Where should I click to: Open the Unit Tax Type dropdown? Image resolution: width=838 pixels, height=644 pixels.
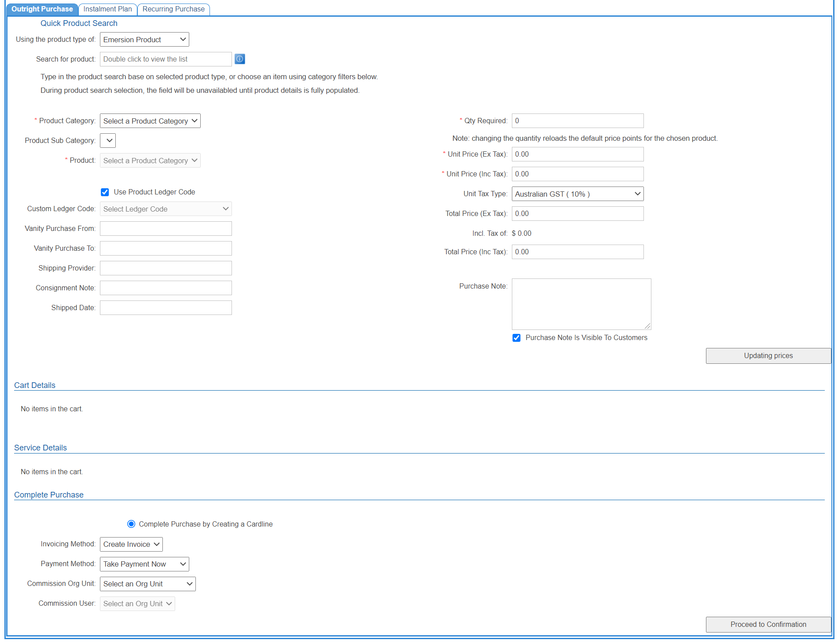click(x=577, y=194)
